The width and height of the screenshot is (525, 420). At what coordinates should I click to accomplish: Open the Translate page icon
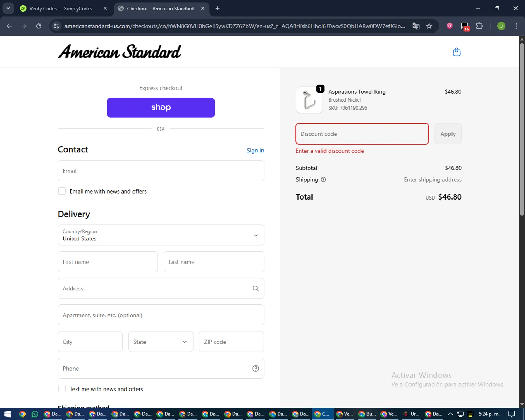point(416,26)
